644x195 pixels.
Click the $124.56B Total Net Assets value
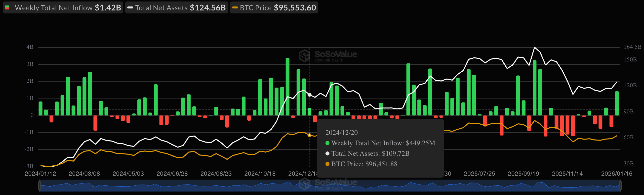207,8
